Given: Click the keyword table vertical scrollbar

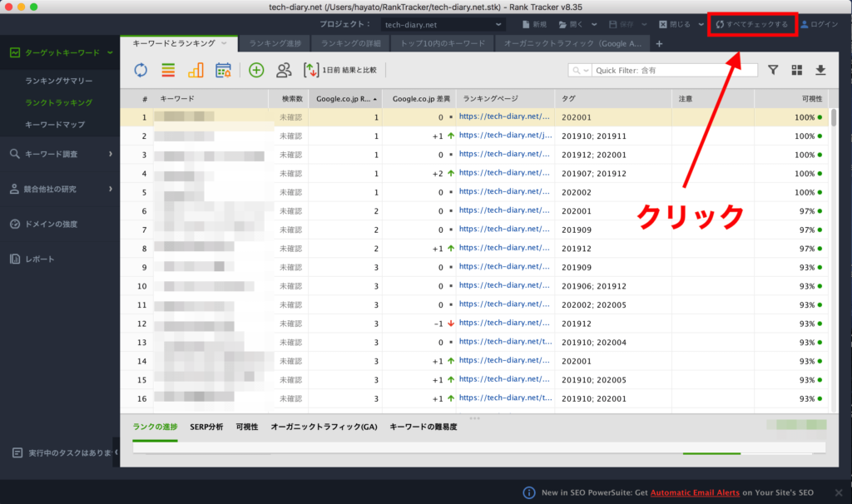Looking at the screenshot, I should coord(834,117).
